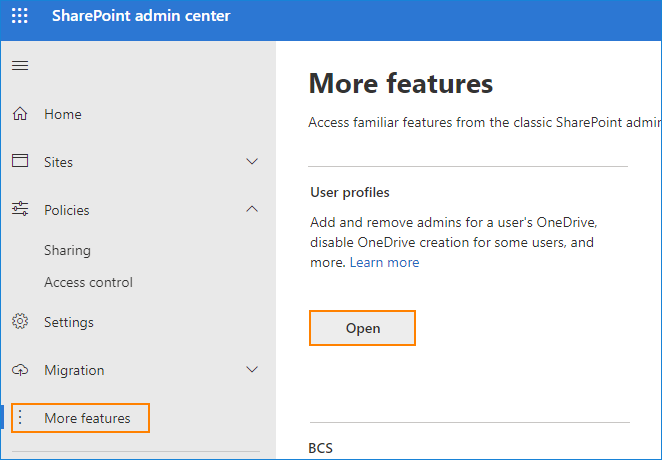The image size is (662, 460).
Task: Click the Settings gear icon
Action: click(x=20, y=322)
